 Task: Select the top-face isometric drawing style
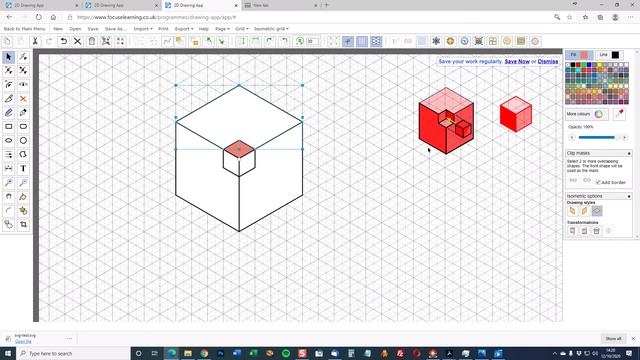[597, 211]
